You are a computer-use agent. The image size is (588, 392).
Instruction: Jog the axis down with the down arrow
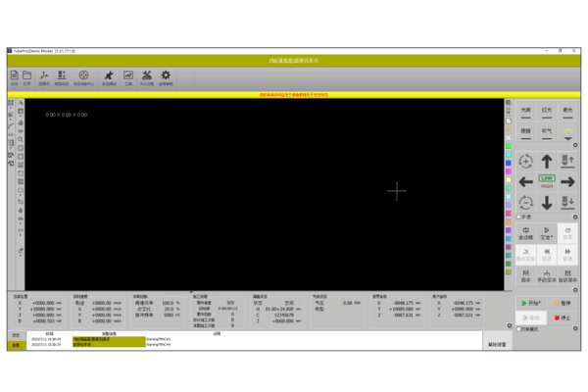click(x=547, y=203)
